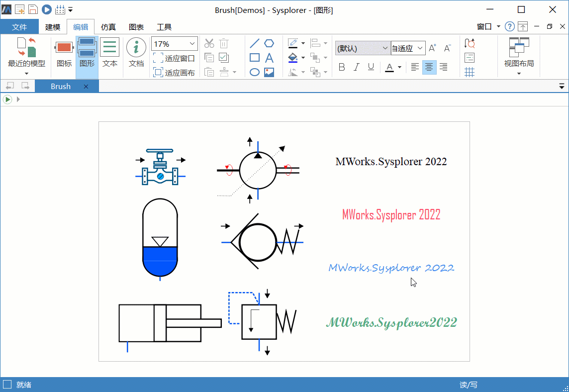Expand the fill color dropdown arrow
Viewport: 569px width, 392px height.
(303, 58)
